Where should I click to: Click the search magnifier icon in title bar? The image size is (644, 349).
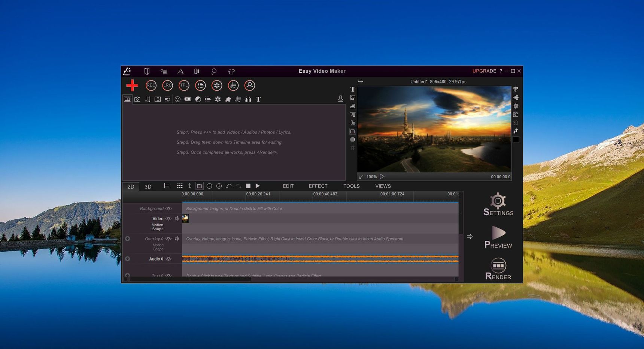click(214, 71)
